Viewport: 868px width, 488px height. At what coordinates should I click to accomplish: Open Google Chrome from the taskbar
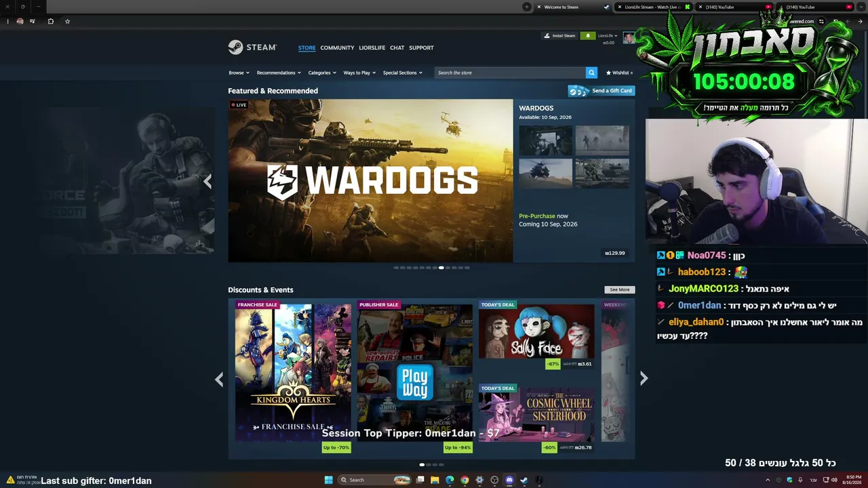(465, 480)
